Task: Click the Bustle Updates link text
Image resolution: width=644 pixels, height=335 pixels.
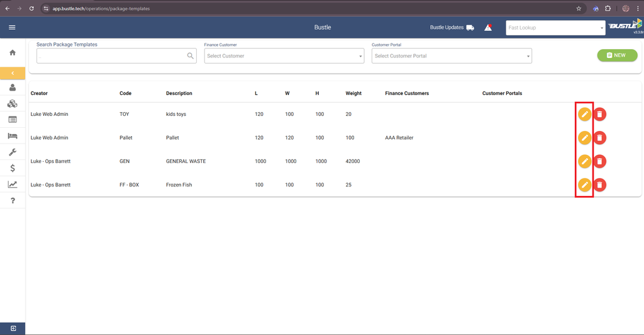Action: [447, 28]
